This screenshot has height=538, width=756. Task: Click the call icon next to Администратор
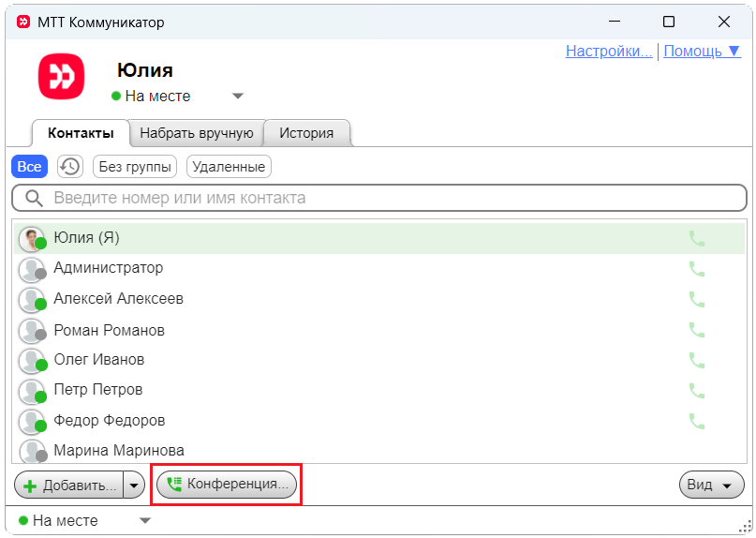[x=696, y=269]
